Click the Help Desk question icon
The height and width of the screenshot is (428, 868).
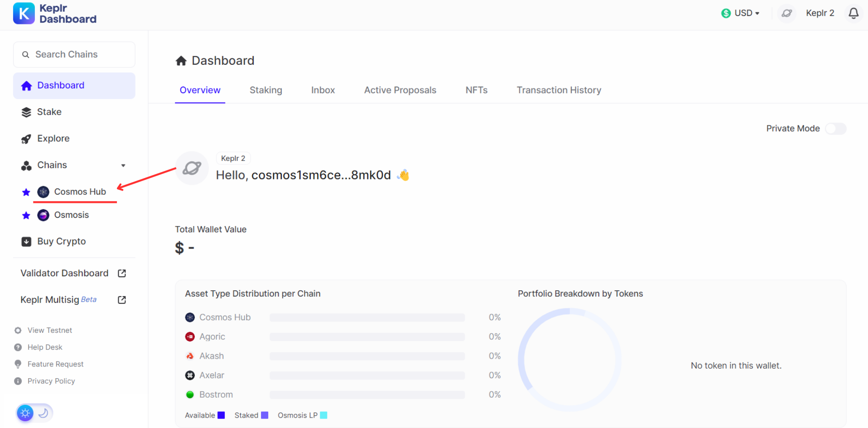pyautogui.click(x=18, y=347)
